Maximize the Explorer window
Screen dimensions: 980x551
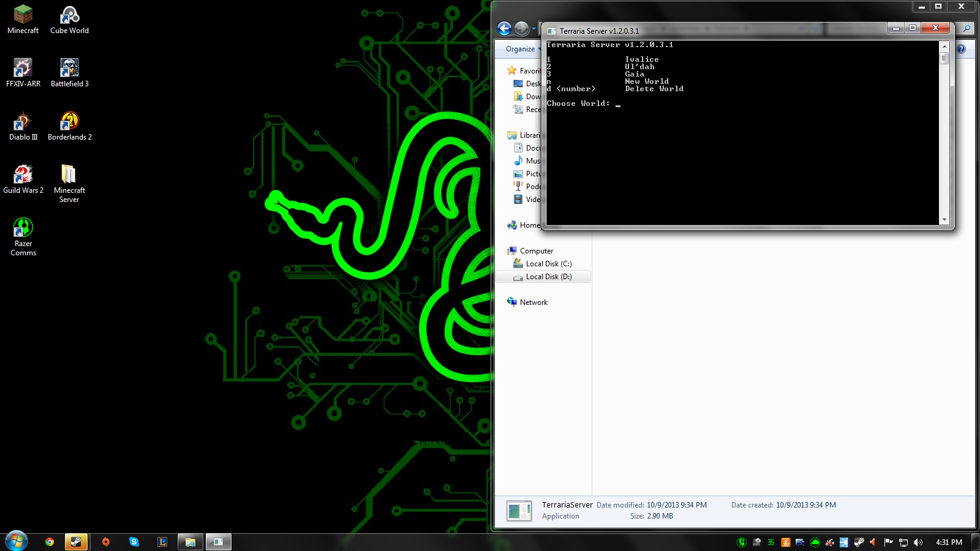pyautogui.click(x=938, y=6)
